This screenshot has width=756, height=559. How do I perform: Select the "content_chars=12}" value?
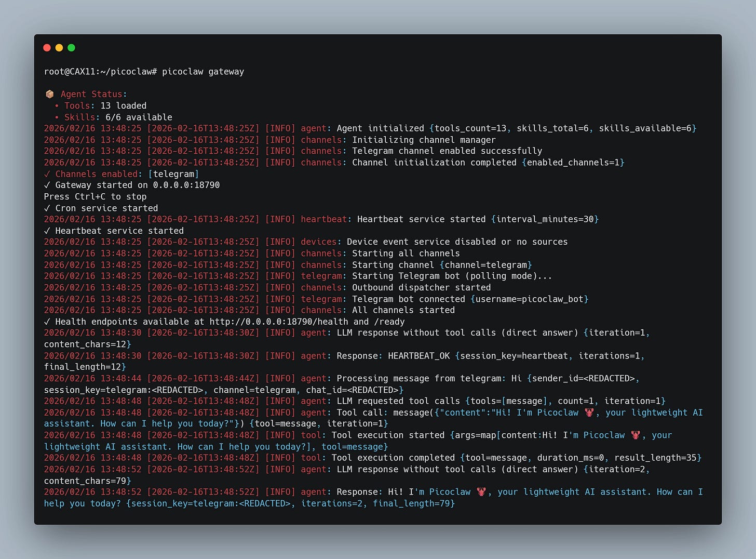88,344
